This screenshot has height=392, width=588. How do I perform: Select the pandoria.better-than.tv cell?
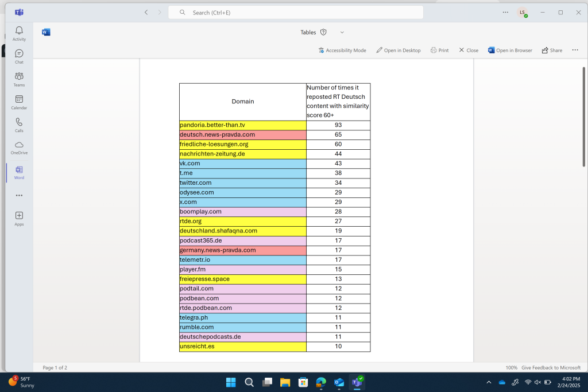[243, 125]
